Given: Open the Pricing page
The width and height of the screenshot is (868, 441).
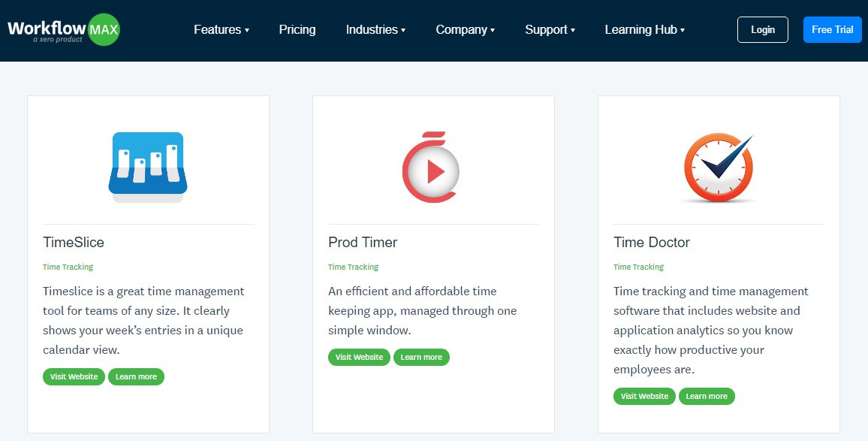Looking at the screenshot, I should tap(297, 30).
